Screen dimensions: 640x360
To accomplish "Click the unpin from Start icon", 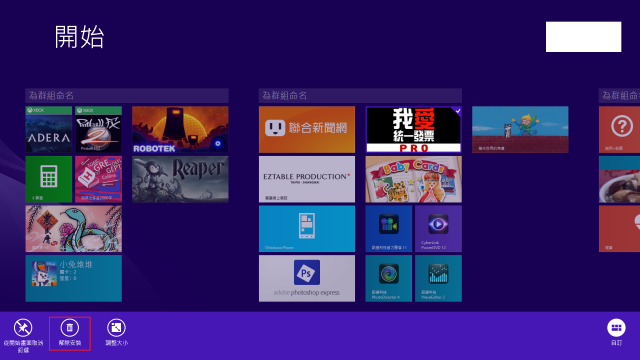I will (23, 328).
